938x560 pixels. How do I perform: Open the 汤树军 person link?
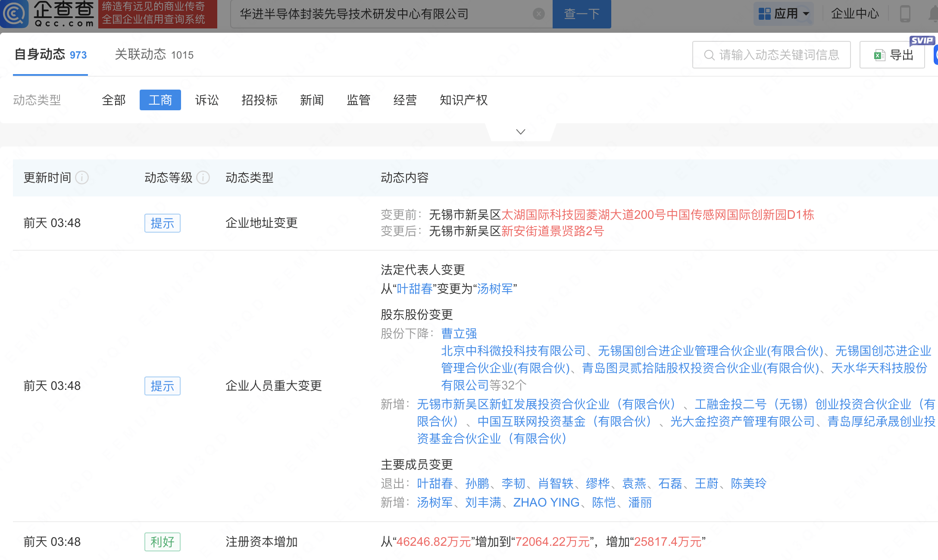tap(495, 289)
